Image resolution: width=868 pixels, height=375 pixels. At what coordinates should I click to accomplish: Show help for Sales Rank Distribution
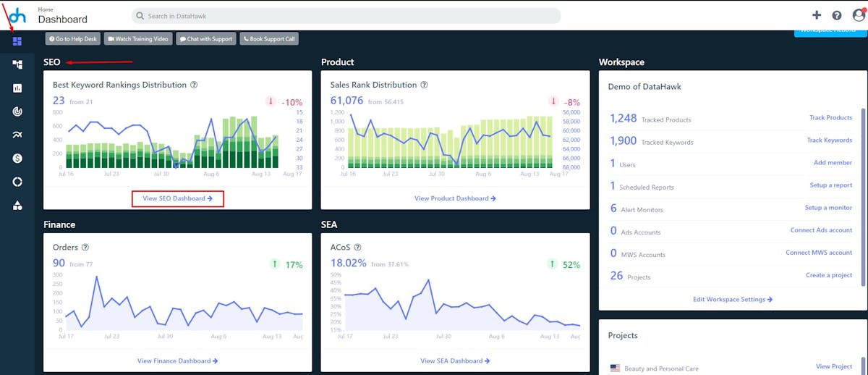(424, 85)
